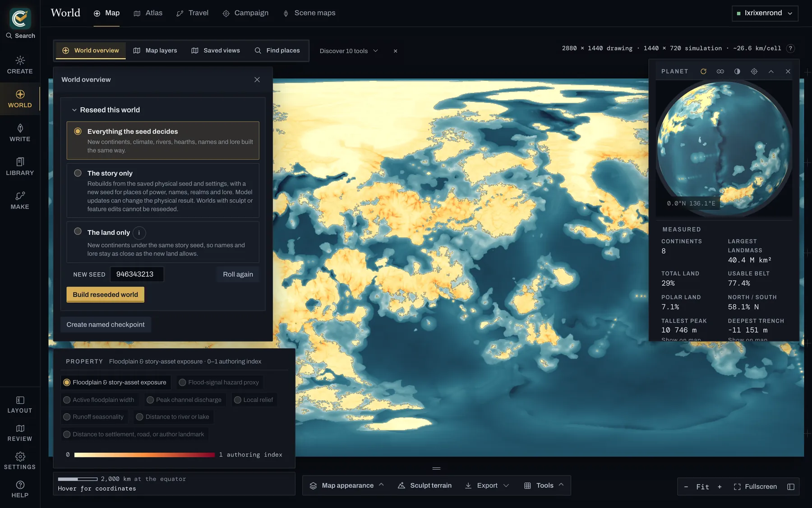The height and width of the screenshot is (508, 812).
Task: Expand the Discover 10 tools dropdown
Action: click(349, 51)
